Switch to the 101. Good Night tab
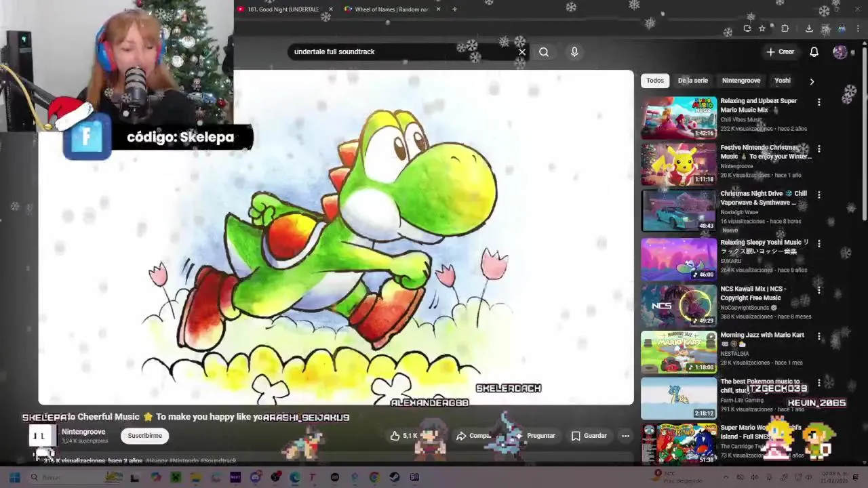The height and width of the screenshot is (488, 868). point(283,9)
